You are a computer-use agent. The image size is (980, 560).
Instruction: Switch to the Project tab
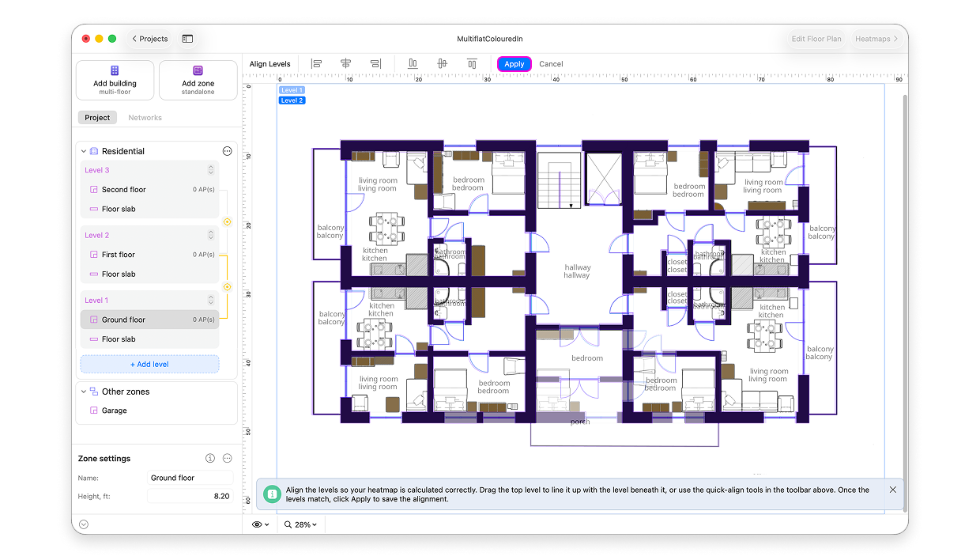tap(97, 118)
